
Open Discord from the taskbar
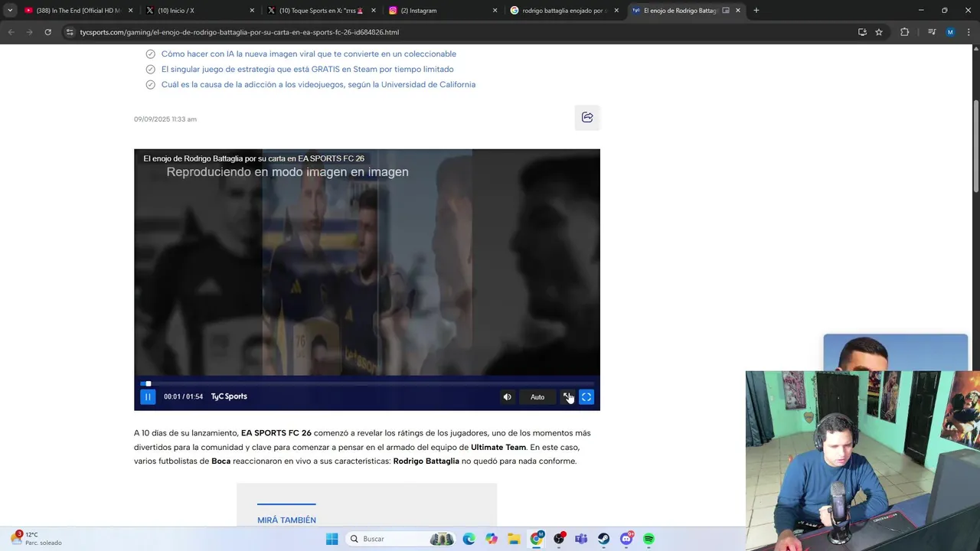[x=626, y=539]
